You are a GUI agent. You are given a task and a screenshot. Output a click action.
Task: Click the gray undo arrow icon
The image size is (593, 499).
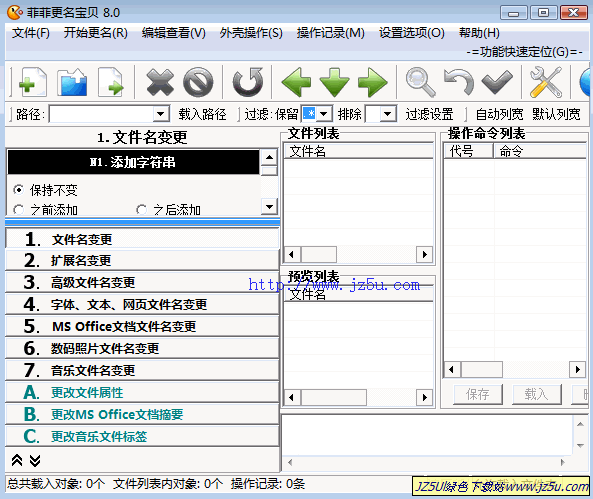459,82
